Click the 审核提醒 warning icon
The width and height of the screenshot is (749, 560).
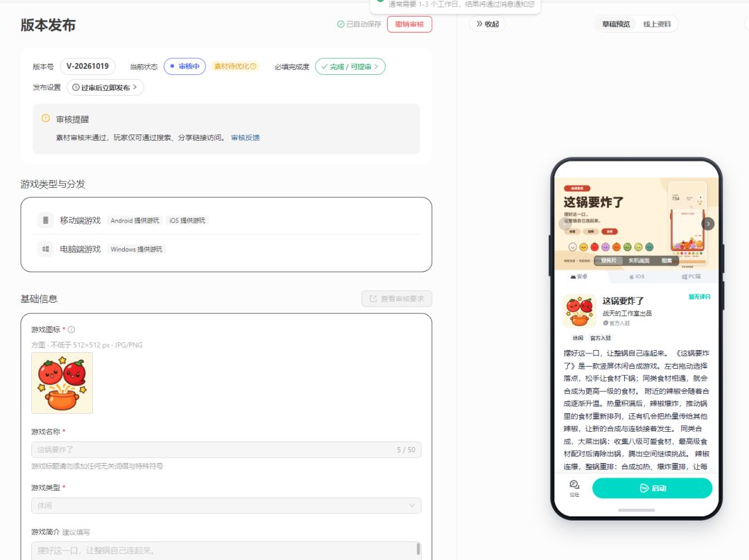click(x=45, y=119)
